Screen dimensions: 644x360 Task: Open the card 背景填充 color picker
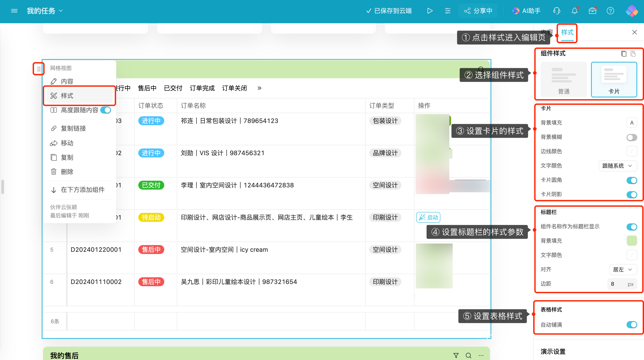point(631,123)
